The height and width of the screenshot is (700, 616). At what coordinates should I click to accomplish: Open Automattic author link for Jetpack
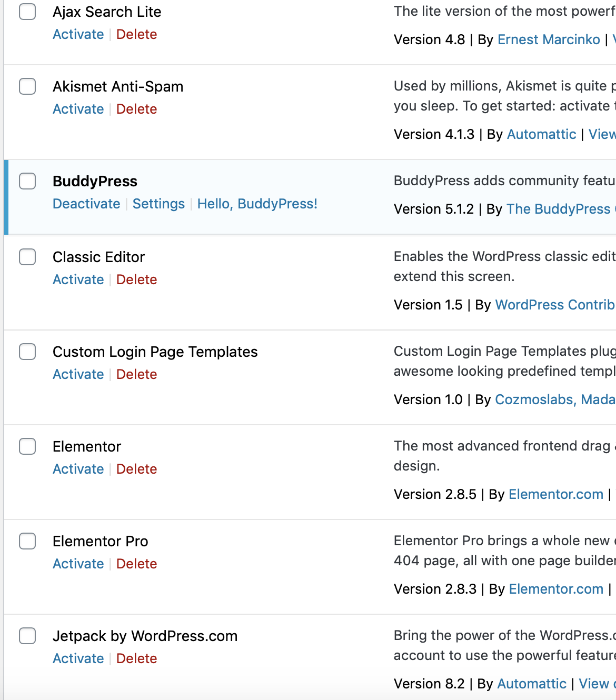pyautogui.click(x=532, y=684)
